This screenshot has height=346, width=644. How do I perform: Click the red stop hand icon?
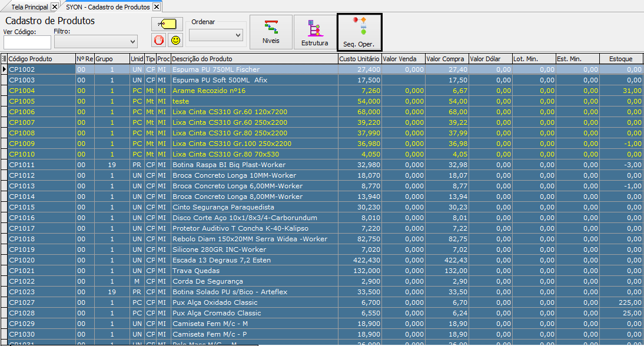click(x=159, y=40)
